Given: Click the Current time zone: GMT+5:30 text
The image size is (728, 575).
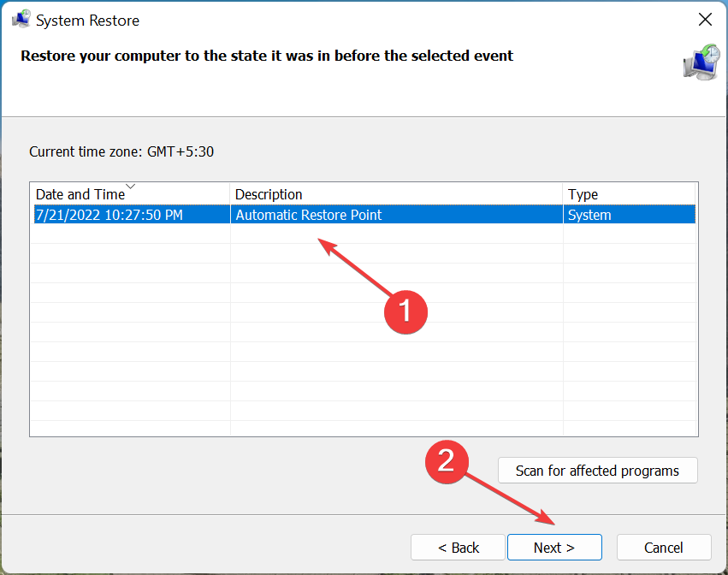Looking at the screenshot, I should click(x=121, y=151).
